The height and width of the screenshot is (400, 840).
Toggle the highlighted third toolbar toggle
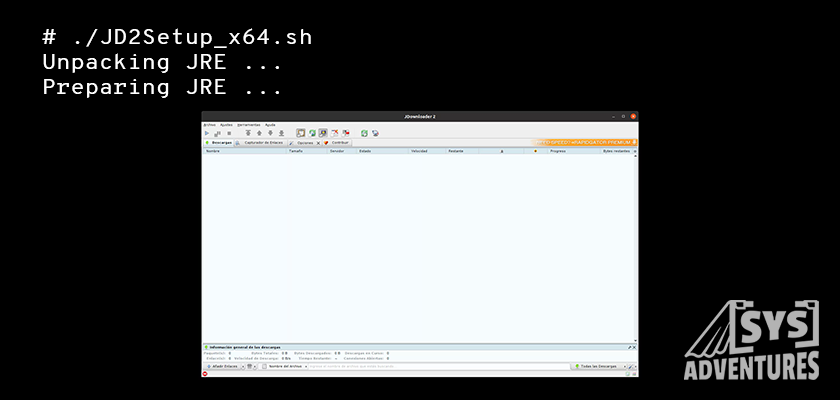click(x=323, y=133)
